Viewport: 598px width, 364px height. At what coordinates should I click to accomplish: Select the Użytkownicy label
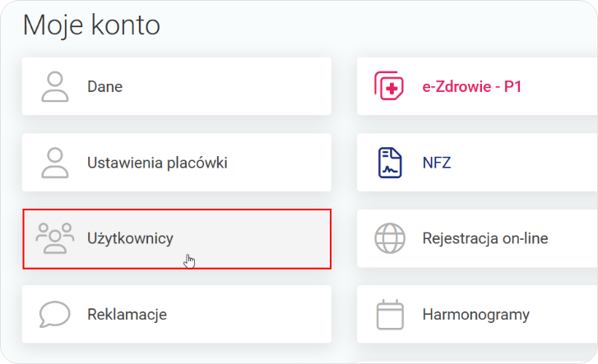pos(130,238)
